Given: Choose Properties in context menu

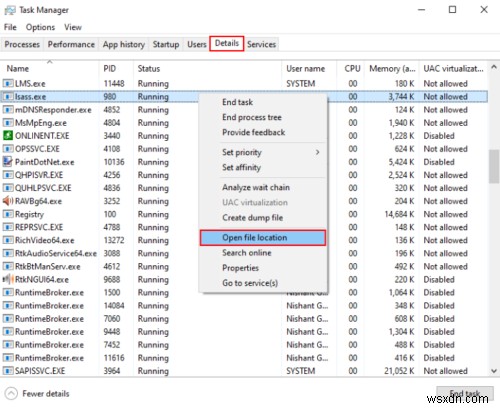Looking at the screenshot, I should click(263, 268).
